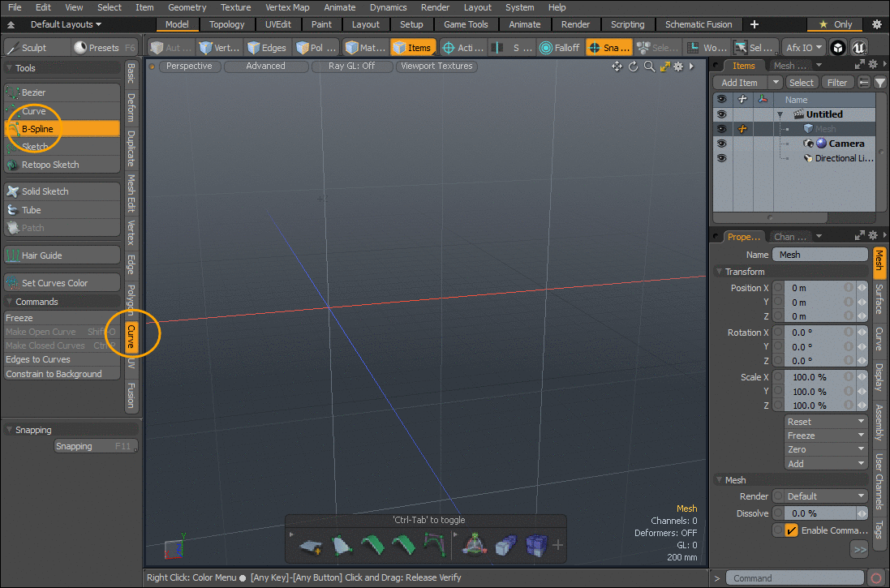Open viewport settings gear icon

point(678,67)
